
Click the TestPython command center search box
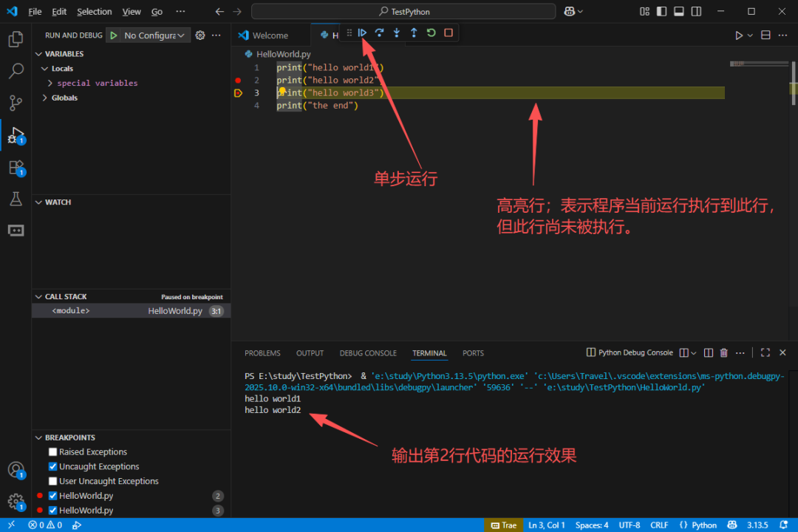[x=403, y=11]
